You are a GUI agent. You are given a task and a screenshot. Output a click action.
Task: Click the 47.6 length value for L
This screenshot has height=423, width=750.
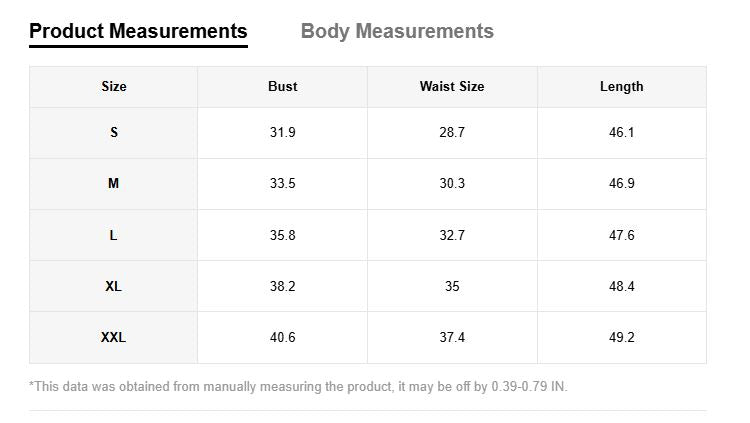point(621,236)
